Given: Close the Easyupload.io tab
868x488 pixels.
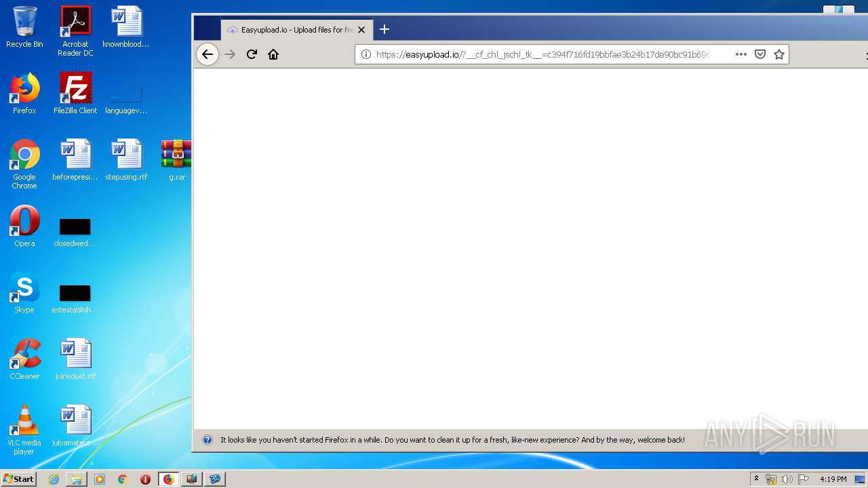Looking at the screenshot, I should click(x=361, y=30).
